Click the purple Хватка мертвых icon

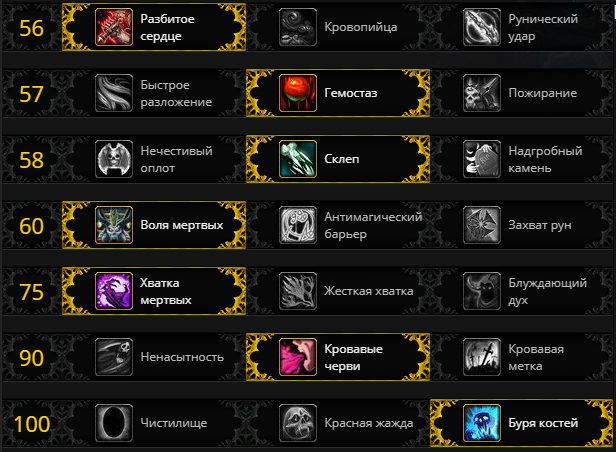tap(114, 291)
